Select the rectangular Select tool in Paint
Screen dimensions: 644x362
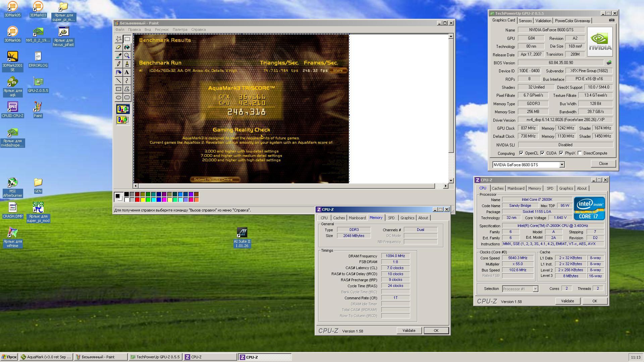(x=127, y=39)
